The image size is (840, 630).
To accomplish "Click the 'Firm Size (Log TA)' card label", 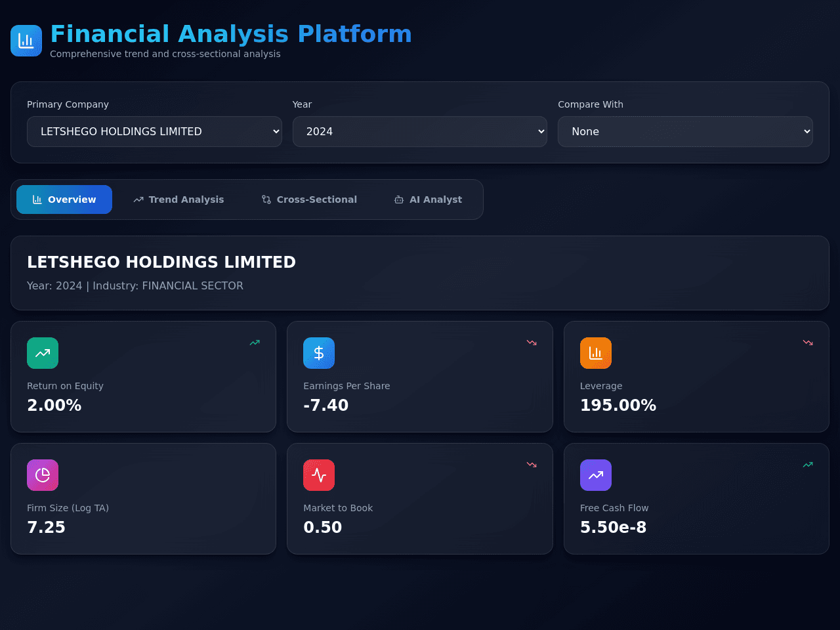I will 68,508.
